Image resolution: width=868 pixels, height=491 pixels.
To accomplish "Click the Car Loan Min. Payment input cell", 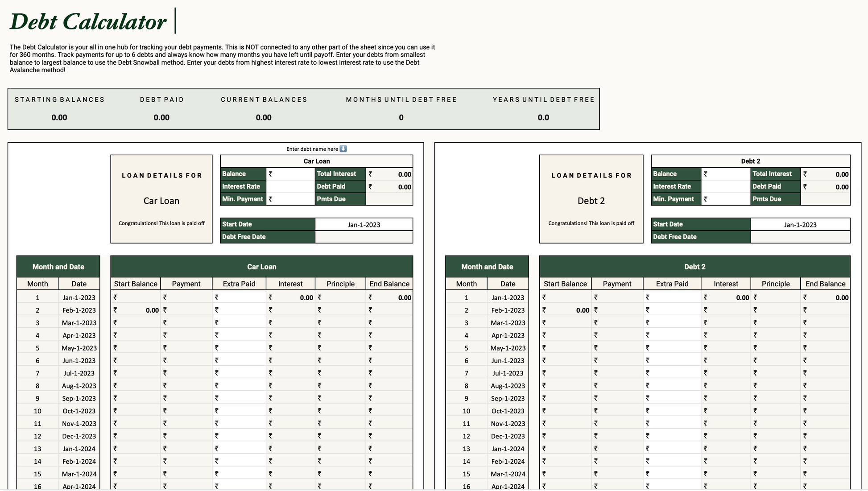I will click(x=290, y=199).
